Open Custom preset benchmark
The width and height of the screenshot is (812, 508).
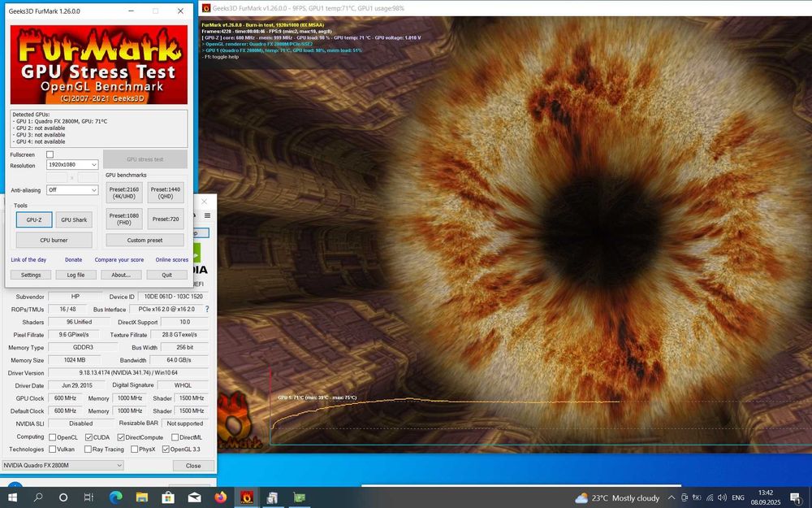(x=145, y=240)
